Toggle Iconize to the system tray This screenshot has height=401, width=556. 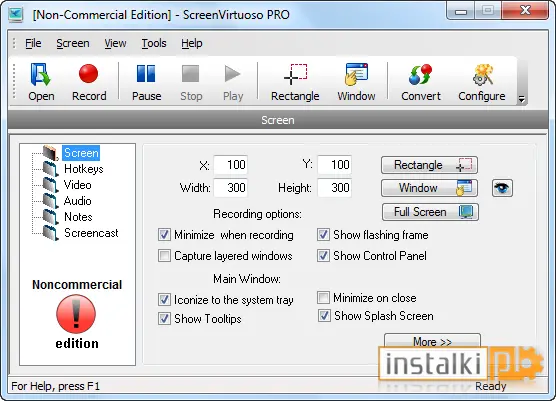point(164,300)
